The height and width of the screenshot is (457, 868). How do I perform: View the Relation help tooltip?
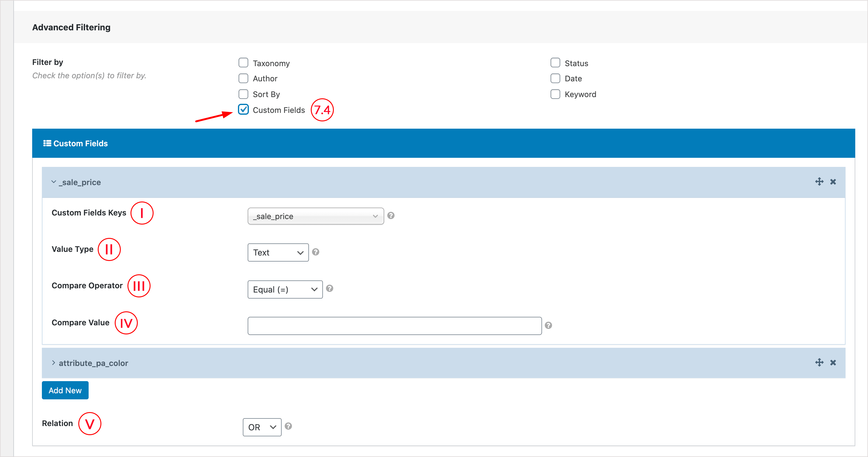pyautogui.click(x=288, y=426)
